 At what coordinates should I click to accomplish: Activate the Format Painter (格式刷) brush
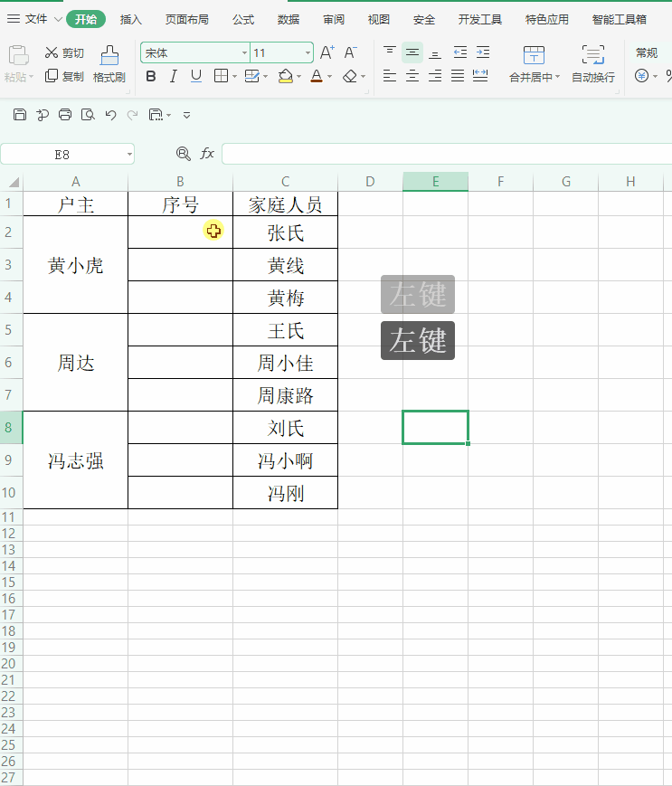pyautogui.click(x=109, y=64)
